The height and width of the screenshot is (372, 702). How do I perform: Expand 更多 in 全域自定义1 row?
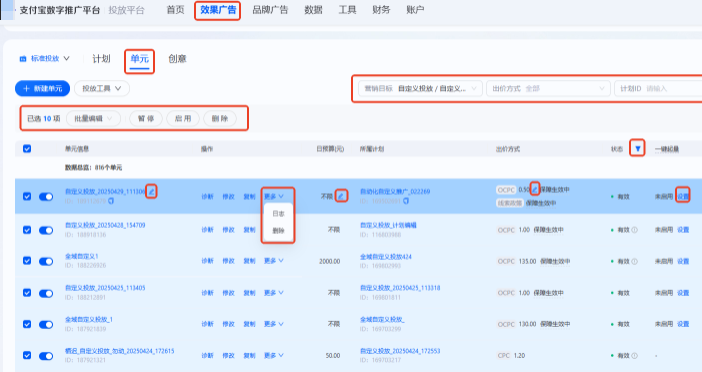point(274,261)
